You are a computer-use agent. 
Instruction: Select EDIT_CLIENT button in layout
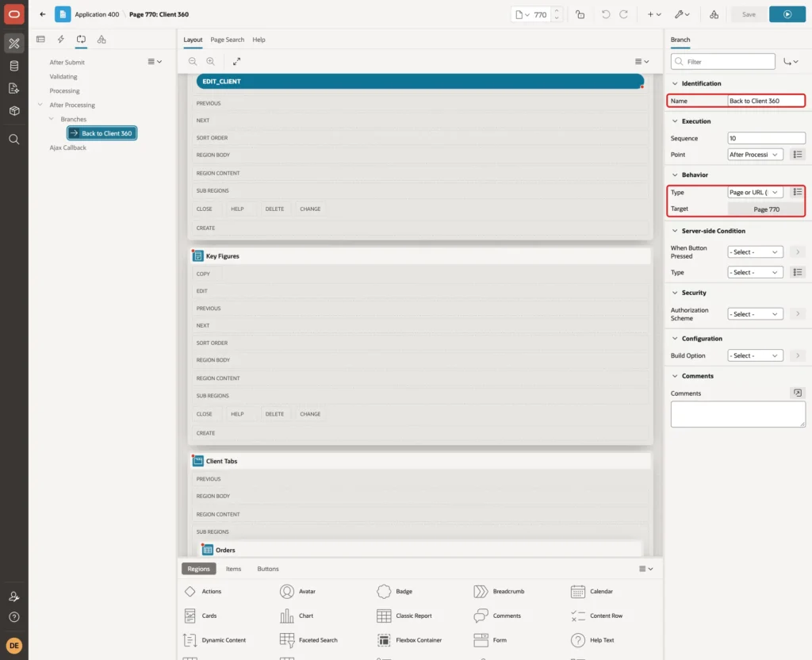[420, 82]
